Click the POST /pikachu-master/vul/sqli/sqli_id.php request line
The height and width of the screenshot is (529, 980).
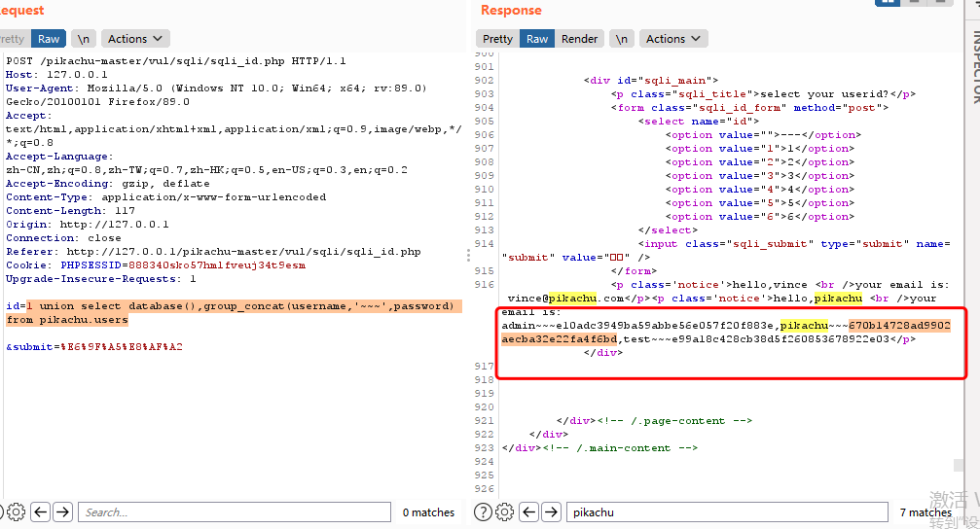175,61
